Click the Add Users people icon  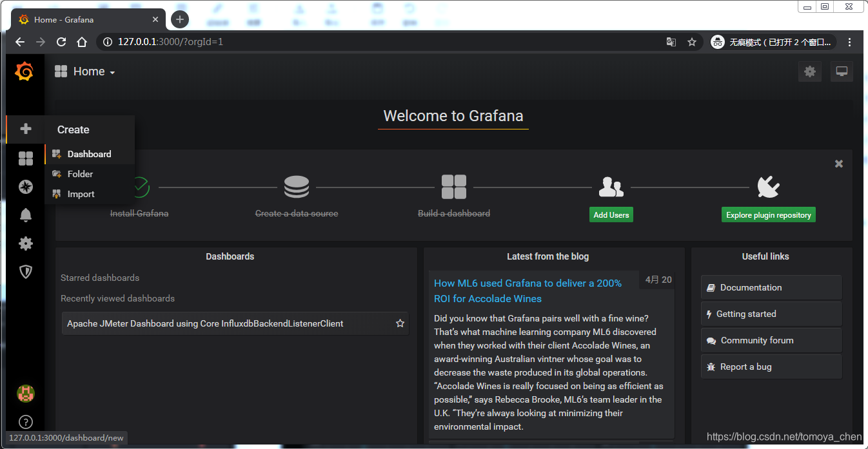[x=611, y=187]
